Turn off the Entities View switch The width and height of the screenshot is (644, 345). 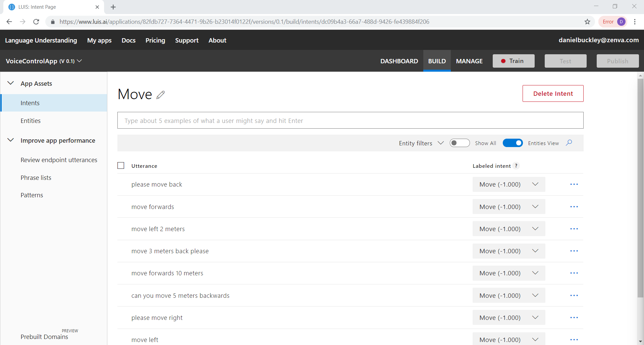point(513,143)
